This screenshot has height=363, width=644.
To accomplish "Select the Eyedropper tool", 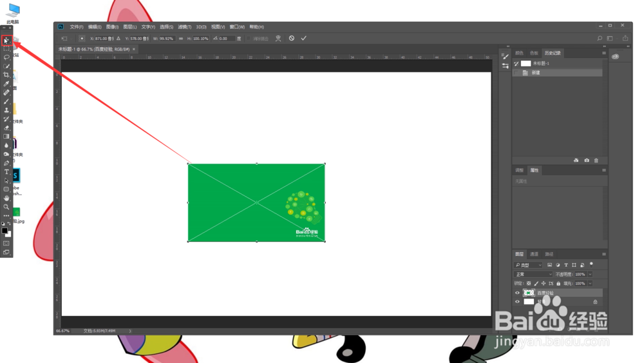I will [6, 84].
